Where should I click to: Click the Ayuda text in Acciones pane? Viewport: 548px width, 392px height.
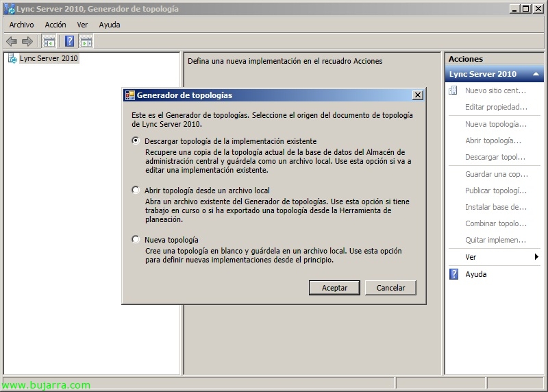(x=475, y=274)
